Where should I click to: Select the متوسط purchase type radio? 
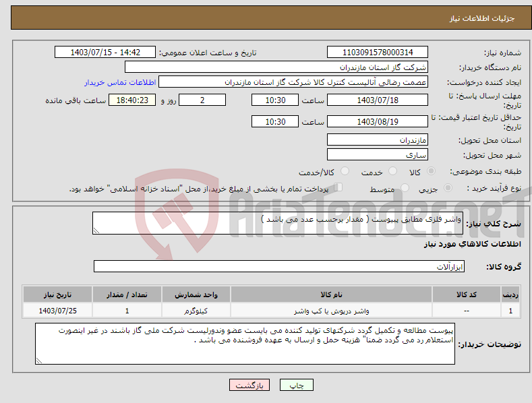pos(405,187)
